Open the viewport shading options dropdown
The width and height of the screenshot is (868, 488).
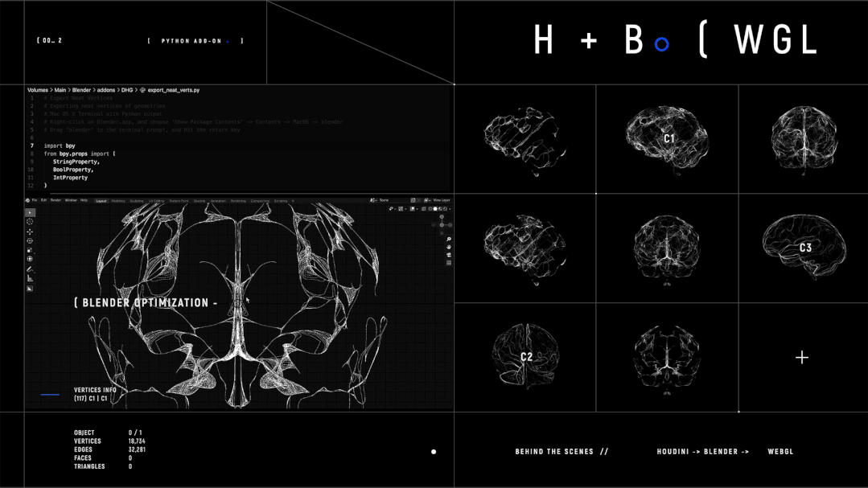pyautogui.click(x=450, y=209)
